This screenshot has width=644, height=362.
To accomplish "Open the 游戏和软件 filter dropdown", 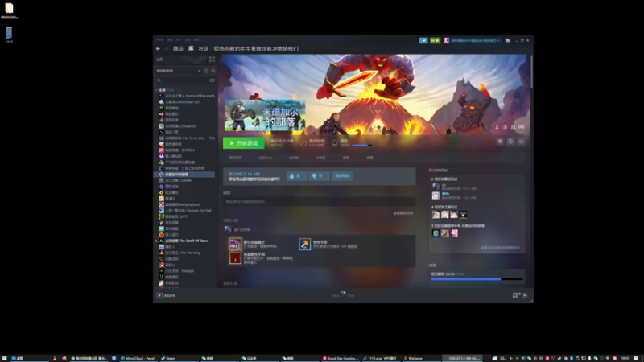I will pyautogui.click(x=179, y=71).
